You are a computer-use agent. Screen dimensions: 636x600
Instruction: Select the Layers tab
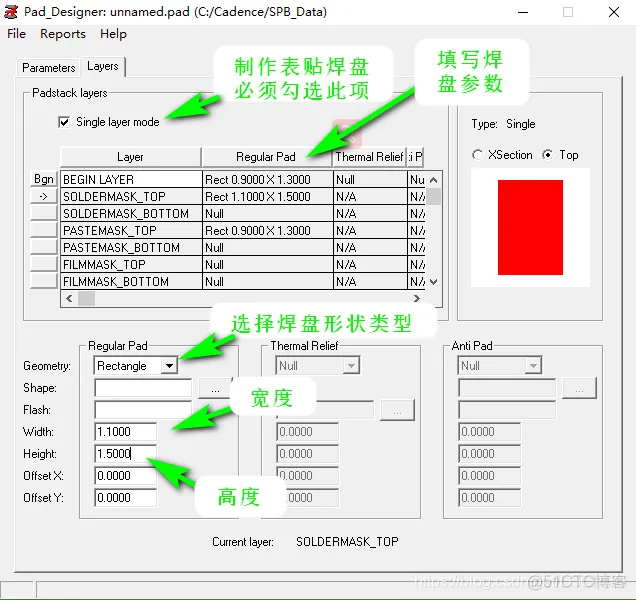click(x=103, y=66)
